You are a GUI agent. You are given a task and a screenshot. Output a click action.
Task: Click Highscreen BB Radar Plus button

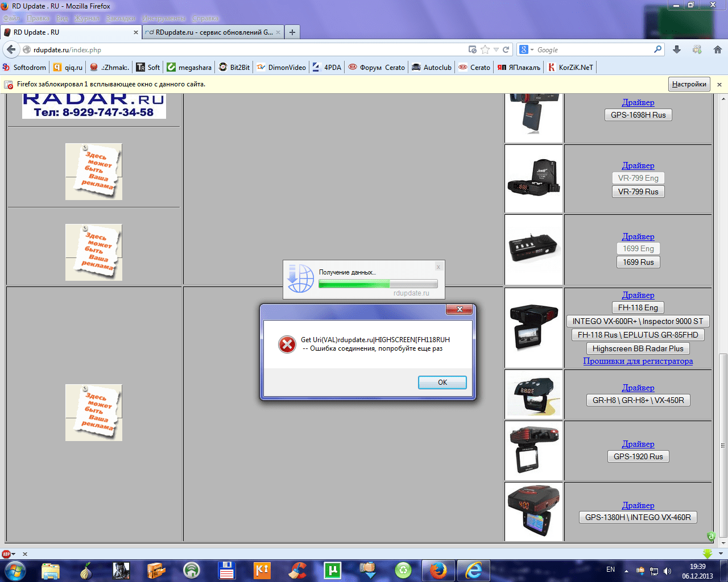[x=638, y=348]
